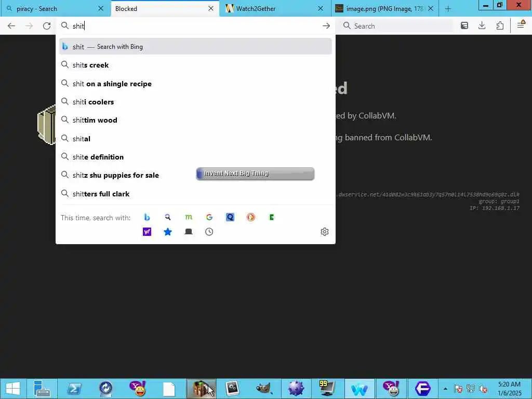Focus the Search box in the toolbar
Image resolution: width=532 pixels, height=399 pixels.
tap(396, 26)
